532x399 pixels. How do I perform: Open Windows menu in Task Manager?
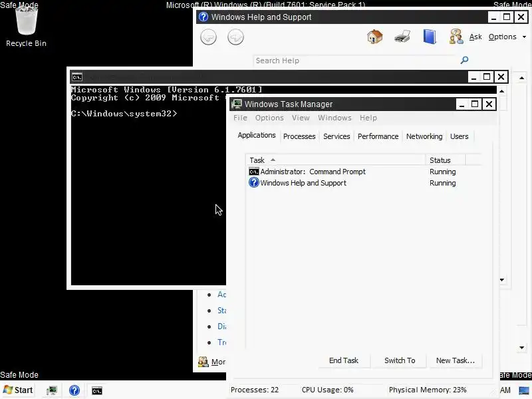pos(334,118)
